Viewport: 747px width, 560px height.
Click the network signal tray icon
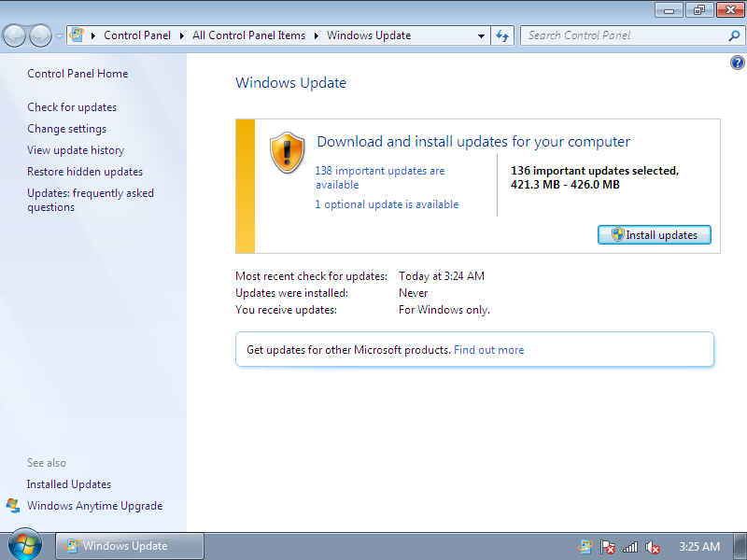coord(630,547)
